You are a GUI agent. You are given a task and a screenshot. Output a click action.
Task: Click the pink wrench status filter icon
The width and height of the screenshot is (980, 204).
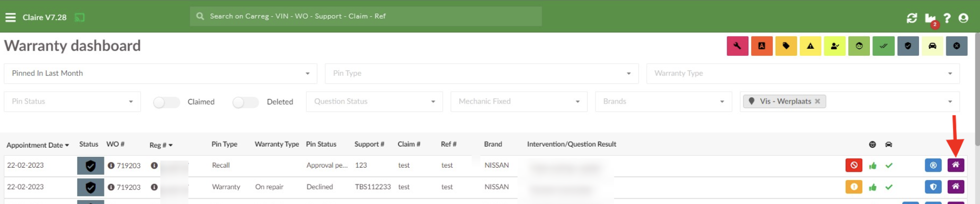click(737, 46)
